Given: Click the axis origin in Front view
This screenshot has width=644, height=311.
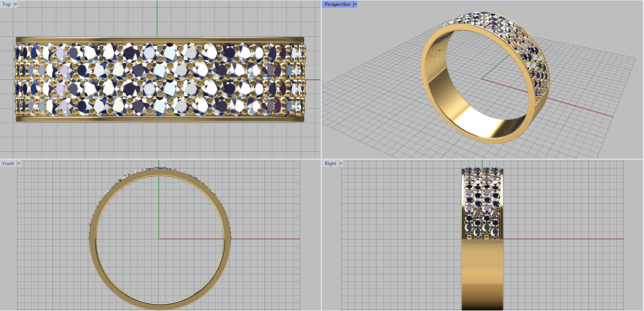Looking at the screenshot, I should pyautogui.click(x=159, y=239).
